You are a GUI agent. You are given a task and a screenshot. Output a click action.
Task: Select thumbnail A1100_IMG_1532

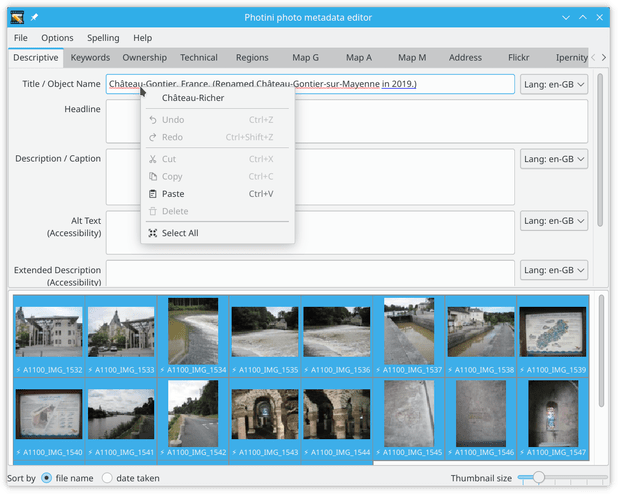[x=49, y=336]
